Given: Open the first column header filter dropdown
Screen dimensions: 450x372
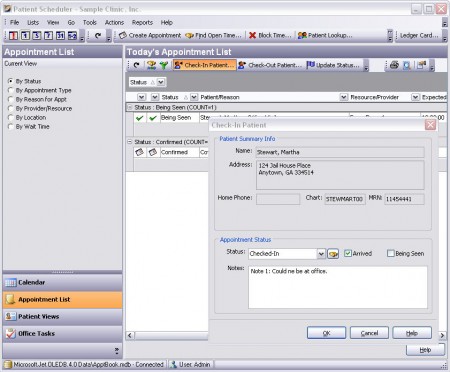Looking at the screenshot, I should [142, 97].
